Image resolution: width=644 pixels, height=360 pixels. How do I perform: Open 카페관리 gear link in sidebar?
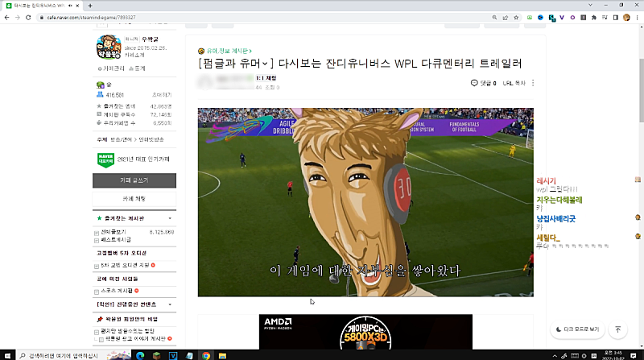click(111, 68)
